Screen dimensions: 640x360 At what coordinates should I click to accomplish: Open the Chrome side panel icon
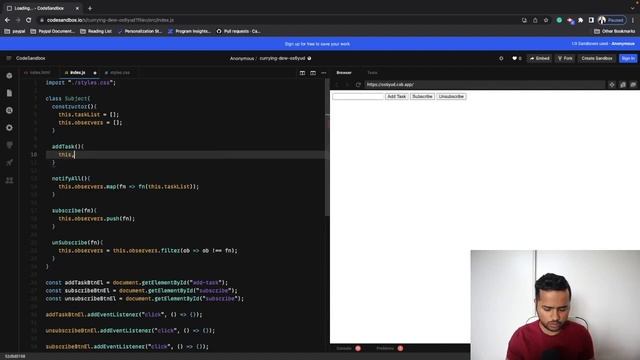pyautogui.click(x=591, y=20)
